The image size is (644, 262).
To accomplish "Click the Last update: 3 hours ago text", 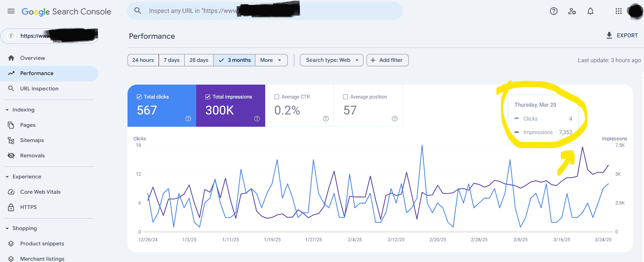I will (x=609, y=60).
